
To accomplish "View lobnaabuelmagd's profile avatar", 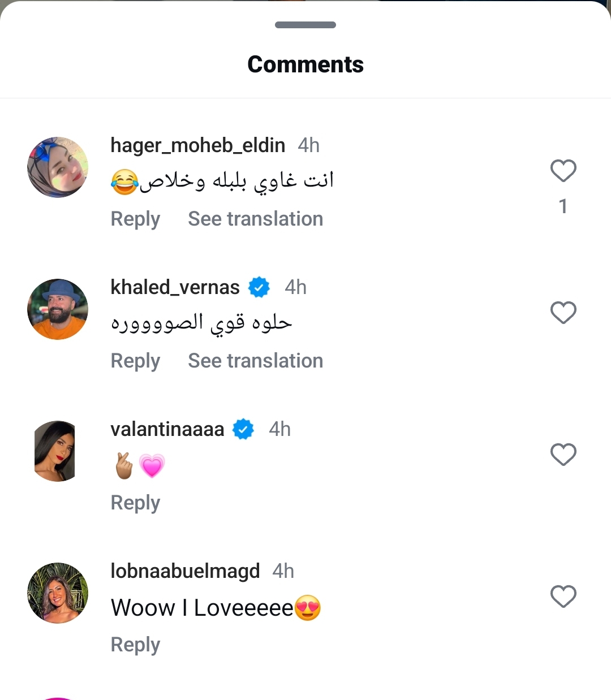I will pyautogui.click(x=58, y=593).
